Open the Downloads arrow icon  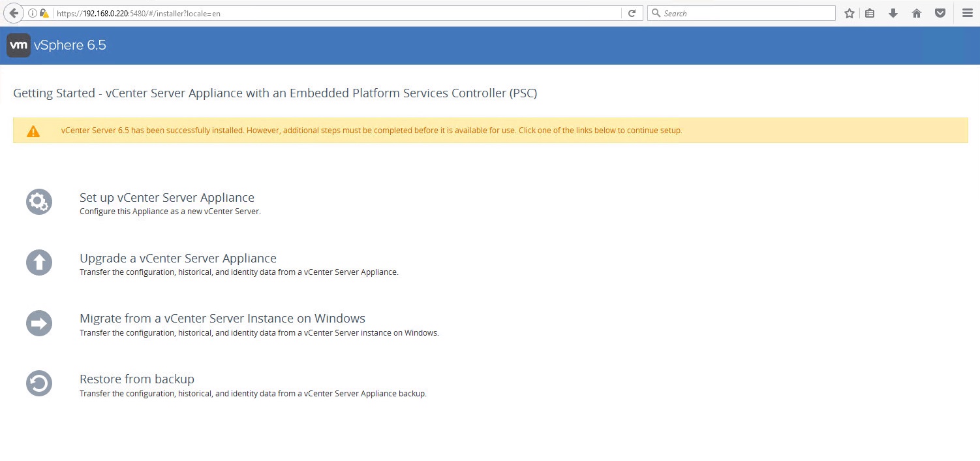(x=893, y=13)
